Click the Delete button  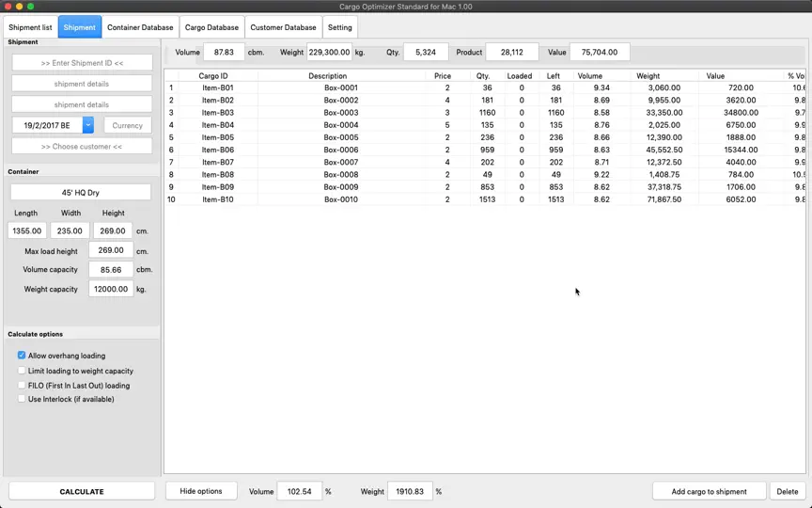[x=788, y=491]
